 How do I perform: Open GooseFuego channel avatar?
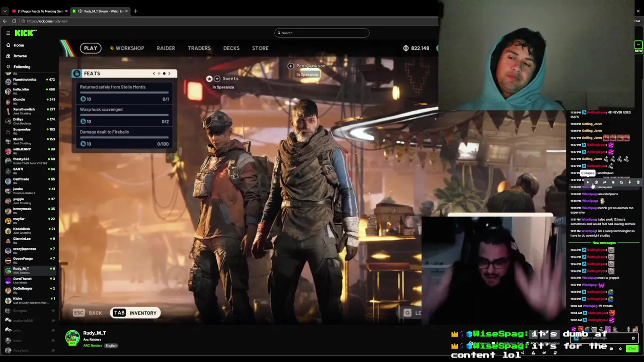click(8, 260)
